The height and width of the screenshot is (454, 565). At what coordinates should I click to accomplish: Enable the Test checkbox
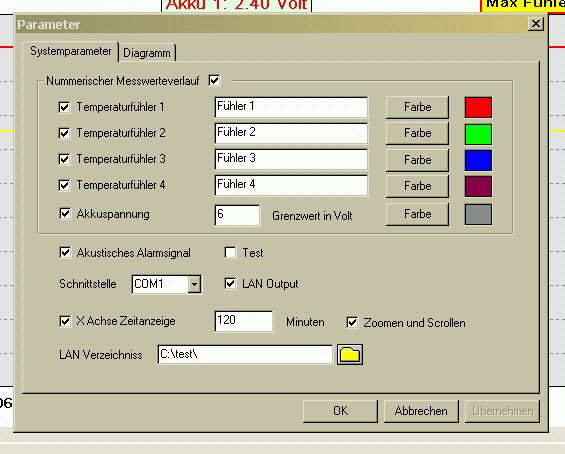[230, 252]
